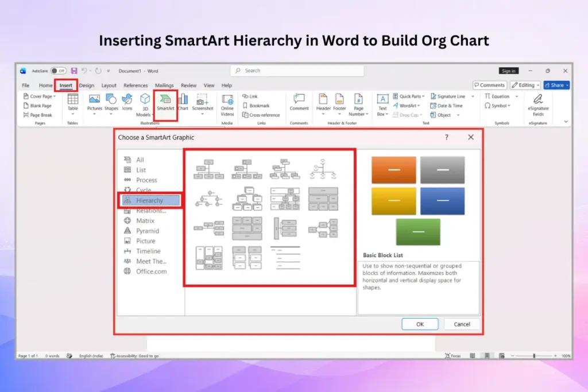Open the File tab
588x392 pixels.
[x=25, y=86]
